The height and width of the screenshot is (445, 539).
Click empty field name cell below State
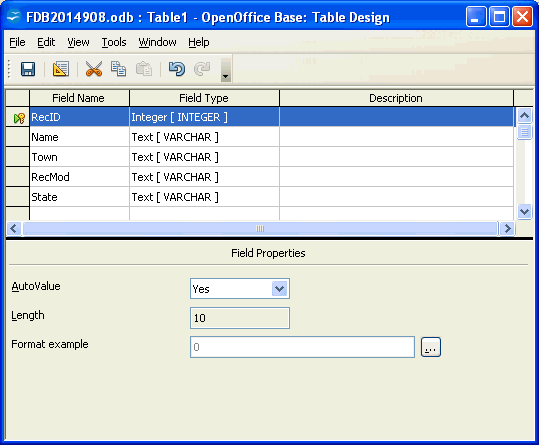(x=79, y=213)
